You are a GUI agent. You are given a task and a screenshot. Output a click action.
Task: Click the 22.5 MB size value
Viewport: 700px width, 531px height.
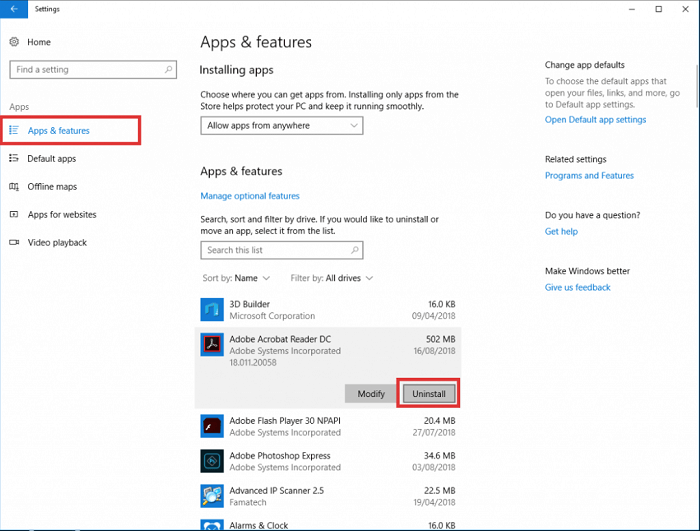tap(439, 490)
